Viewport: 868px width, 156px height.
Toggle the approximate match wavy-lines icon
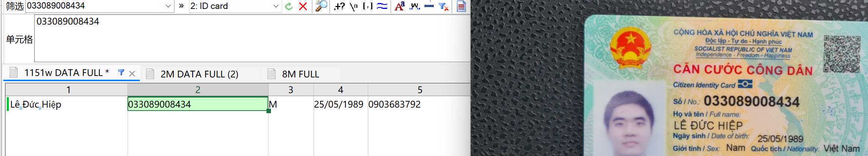click(382, 6)
